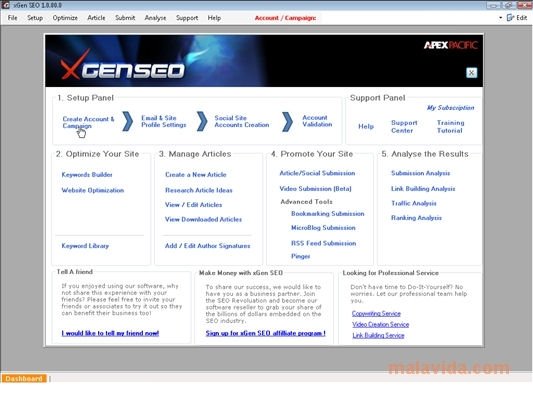Click My Subscription in Support Panel
This screenshot has width=533, height=399.
450,107
